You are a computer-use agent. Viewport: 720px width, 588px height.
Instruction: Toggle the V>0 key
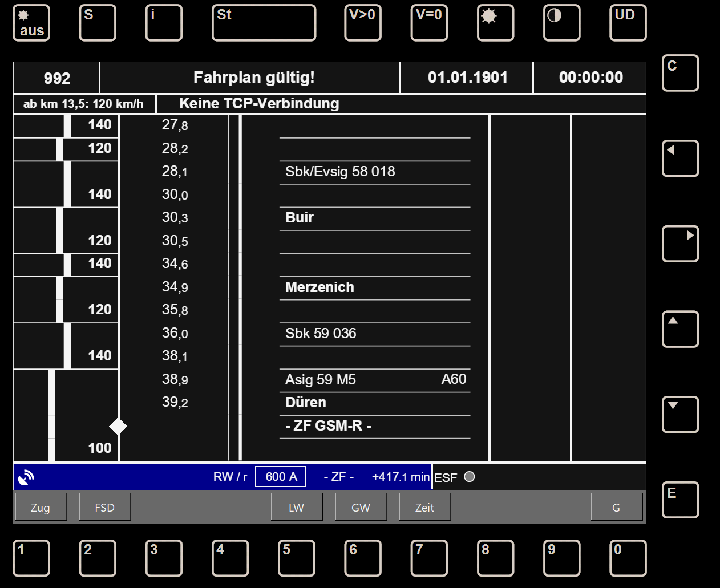point(362,23)
